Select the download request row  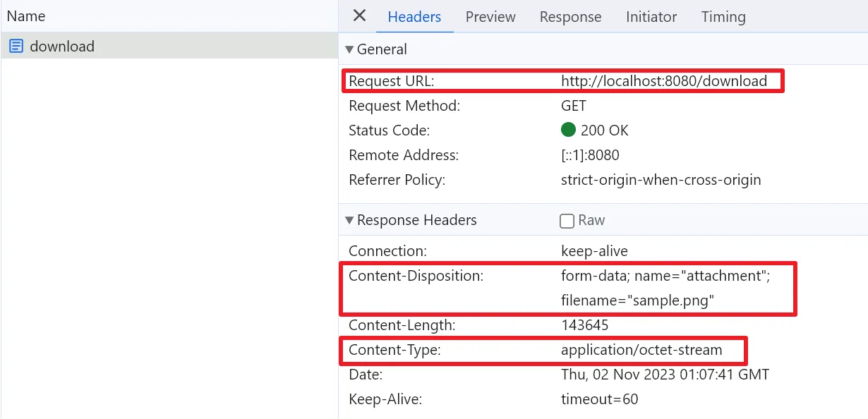62,47
